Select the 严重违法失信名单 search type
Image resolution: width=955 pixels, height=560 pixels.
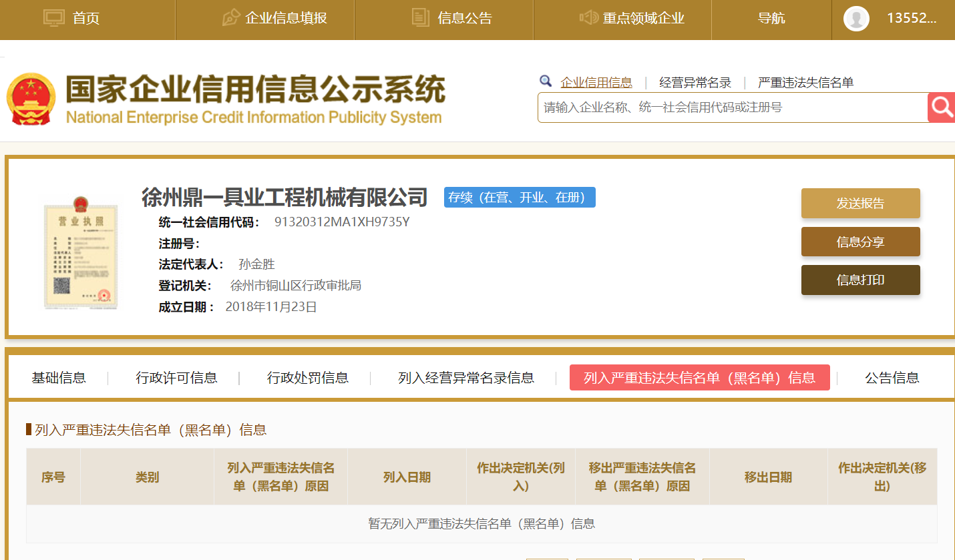pos(806,83)
